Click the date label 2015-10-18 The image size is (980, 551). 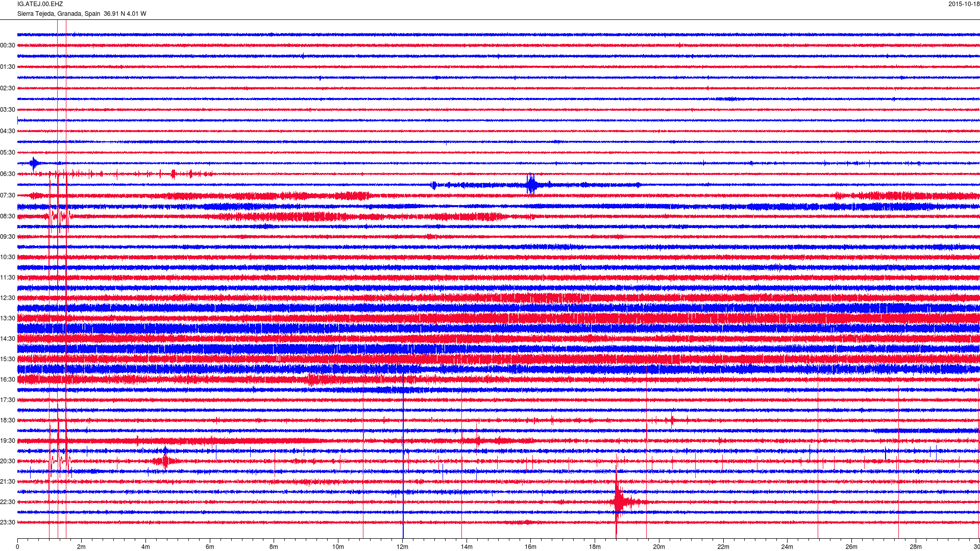point(964,4)
